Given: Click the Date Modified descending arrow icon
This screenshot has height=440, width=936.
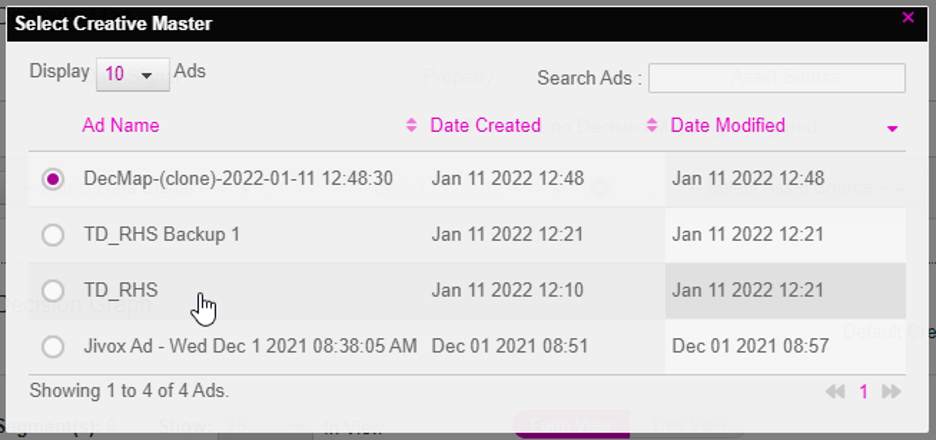Looking at the screenshot, I should click(892, 128).
